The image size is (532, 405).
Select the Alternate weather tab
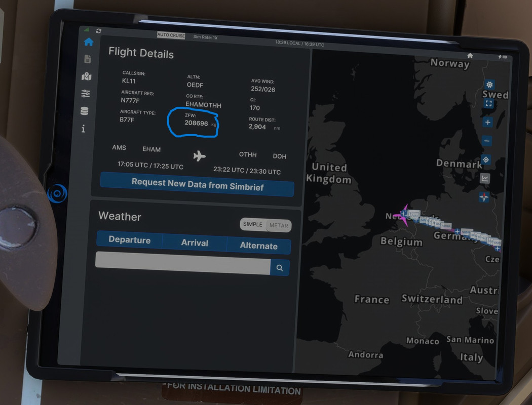pos(258,246)
